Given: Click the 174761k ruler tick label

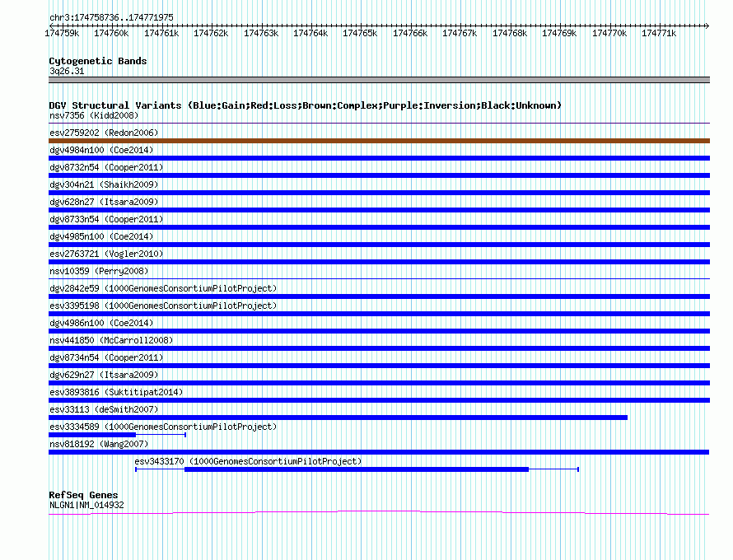Looking at the screenshot, I should coord(161,33).
